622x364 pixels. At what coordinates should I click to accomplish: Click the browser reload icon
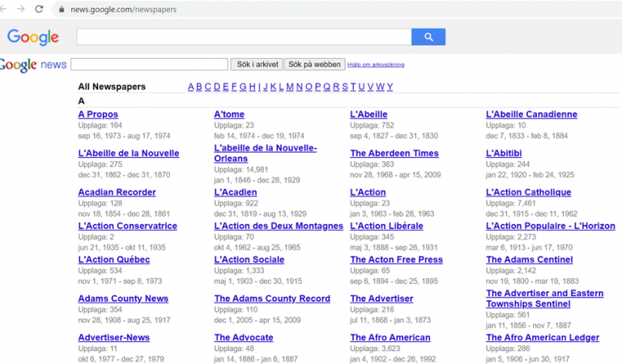pos(39,9)
